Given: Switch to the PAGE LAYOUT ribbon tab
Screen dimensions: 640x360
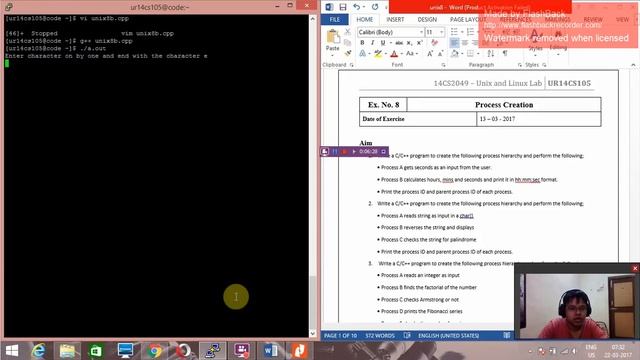Looking at the screenshot, I should [x=468, y=20].
